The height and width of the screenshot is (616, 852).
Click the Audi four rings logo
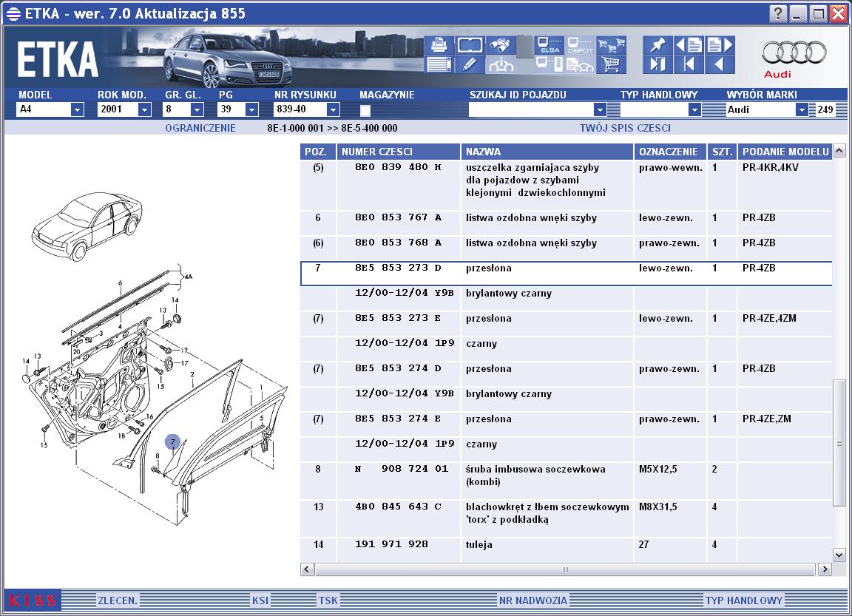click(x=794, y=53)
